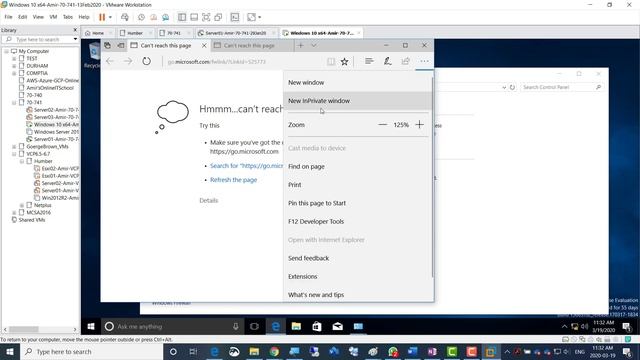640x360 pixels.
Task: Increase zoom with the plus button
Action: pos(420,124)
